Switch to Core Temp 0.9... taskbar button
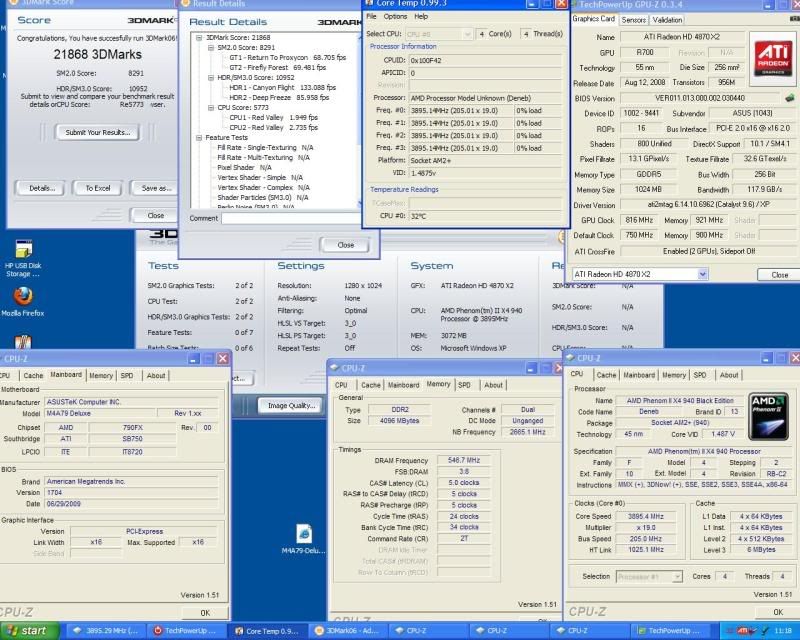This screenshot has height=640, width=800. click(265, 631)
